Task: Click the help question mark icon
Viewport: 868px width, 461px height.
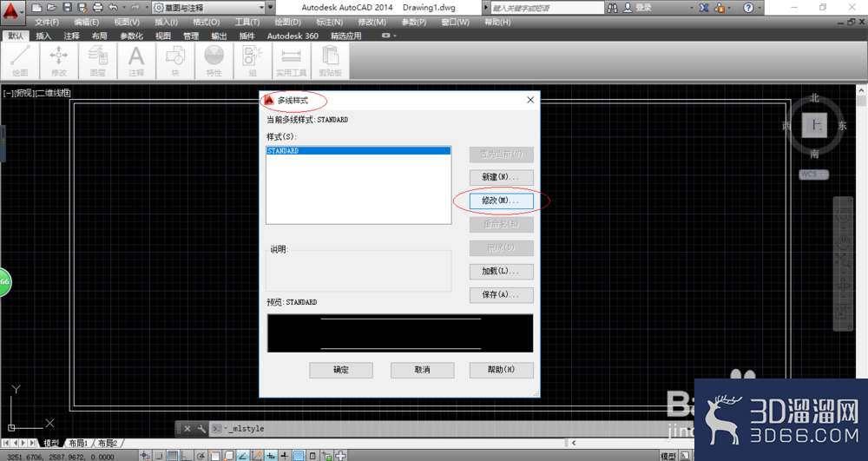Action: (x=748, y=8)
